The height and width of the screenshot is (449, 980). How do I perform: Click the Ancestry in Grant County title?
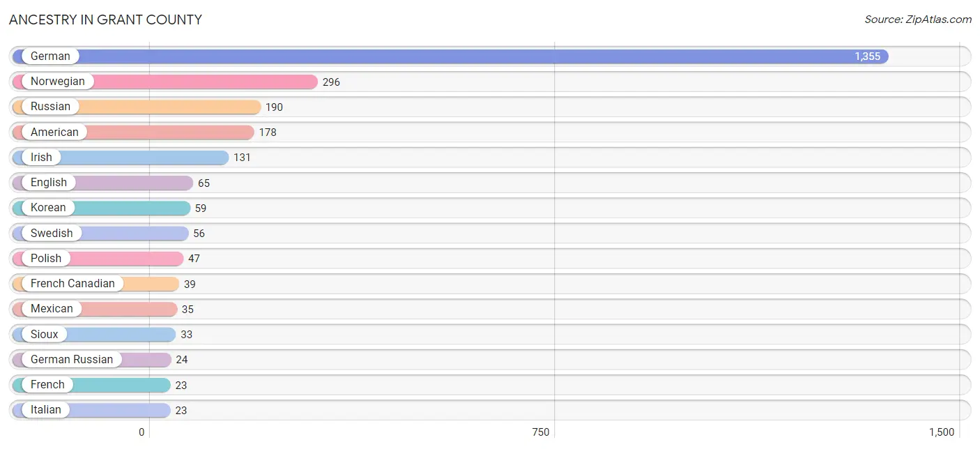tap(105, 20)
